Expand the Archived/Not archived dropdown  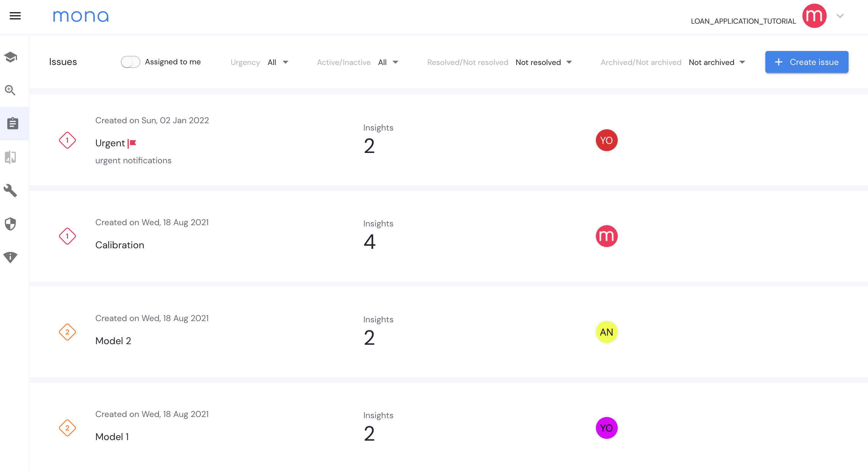point(716,62)
